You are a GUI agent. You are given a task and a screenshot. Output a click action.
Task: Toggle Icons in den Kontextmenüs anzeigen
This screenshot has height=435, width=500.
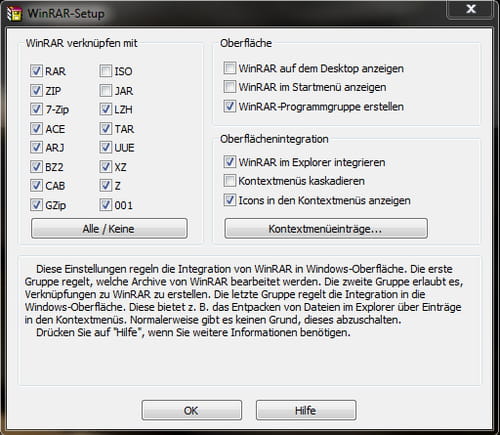coord(230,200)
